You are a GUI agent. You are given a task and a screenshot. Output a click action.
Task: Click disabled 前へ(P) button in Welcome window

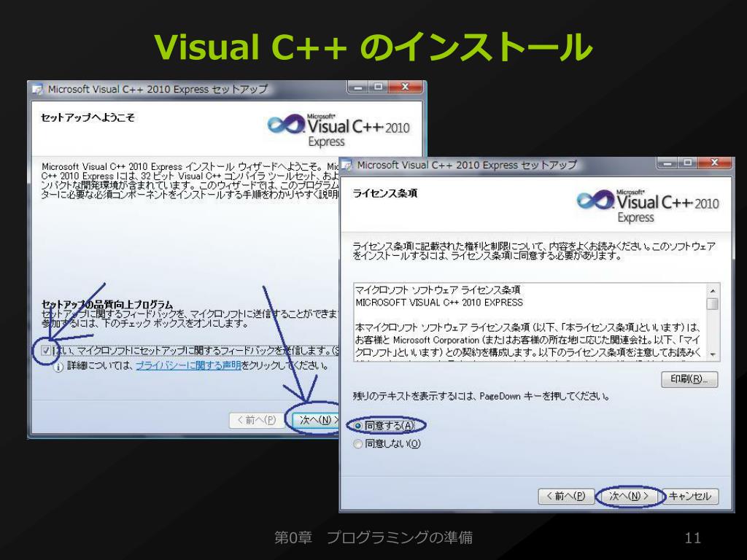257,420
